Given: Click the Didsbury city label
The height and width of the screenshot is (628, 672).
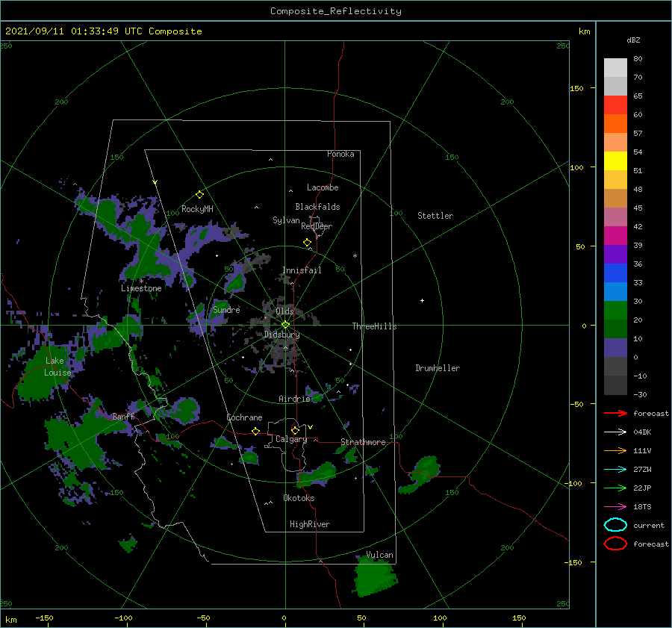Looking at the screenshot, I should [x=282, y=335].
